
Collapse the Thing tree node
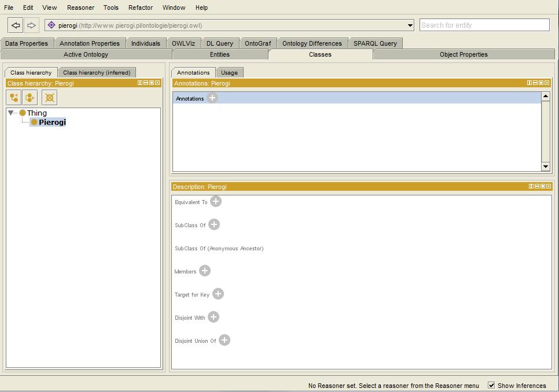pyautogui.click(x=10, y=113)
